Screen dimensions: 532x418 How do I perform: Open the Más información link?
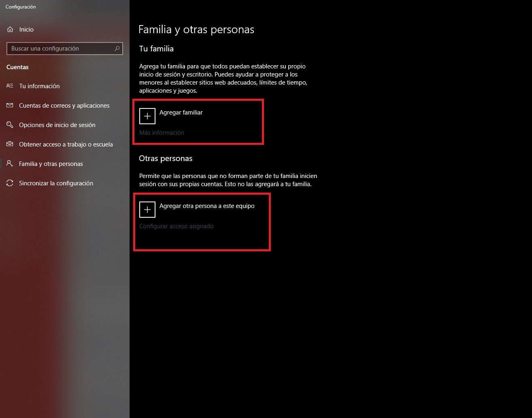coord(162,133)
